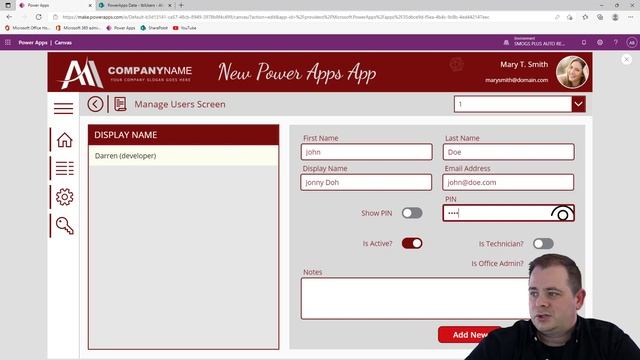The width and height of the screenshot is (640, 360).
Task: Click the AB account avatar in purple bar
Action: tap(631, 42)
